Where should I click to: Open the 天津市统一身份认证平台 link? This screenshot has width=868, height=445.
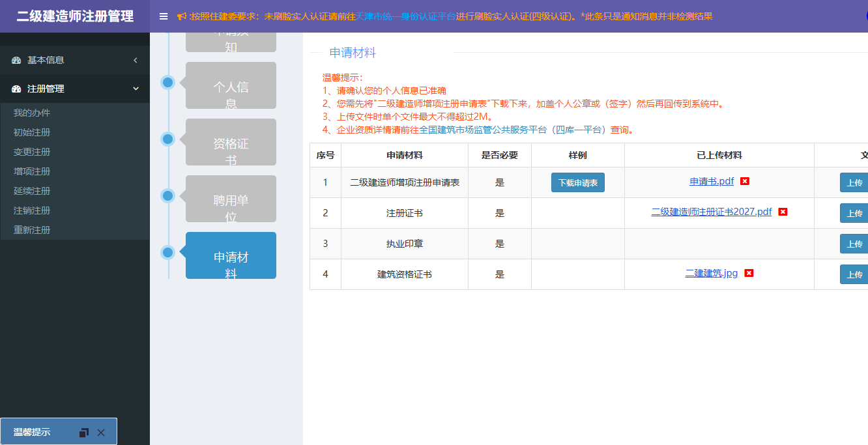click(x=405, y=16)
